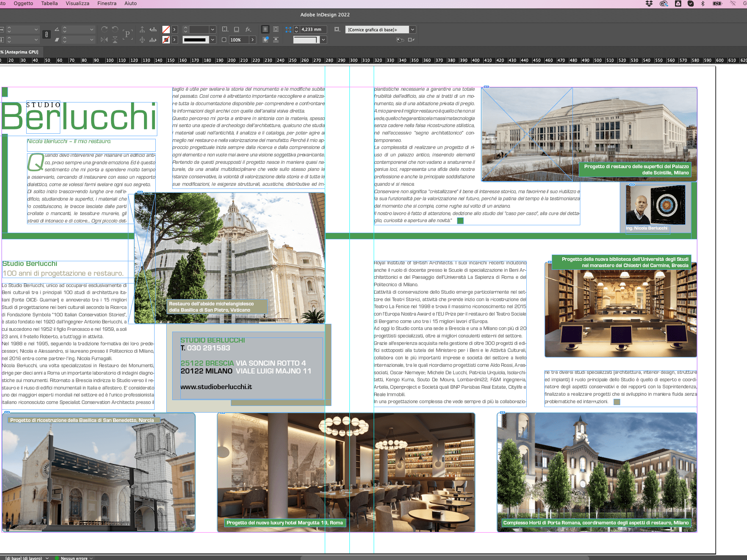Image resolution: width=747 pixels, height=560 pixels.
Task: Click the Creative Cloud sync icon
Action: (x=664, y=4)
